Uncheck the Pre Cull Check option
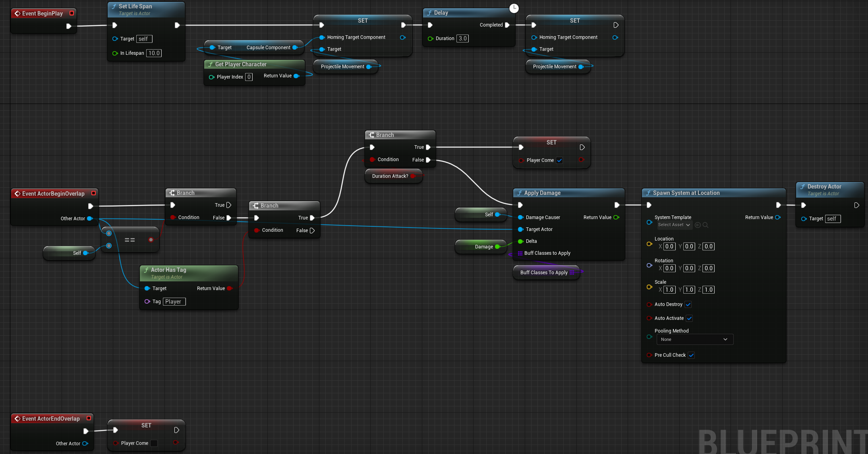 coord(692,355)
